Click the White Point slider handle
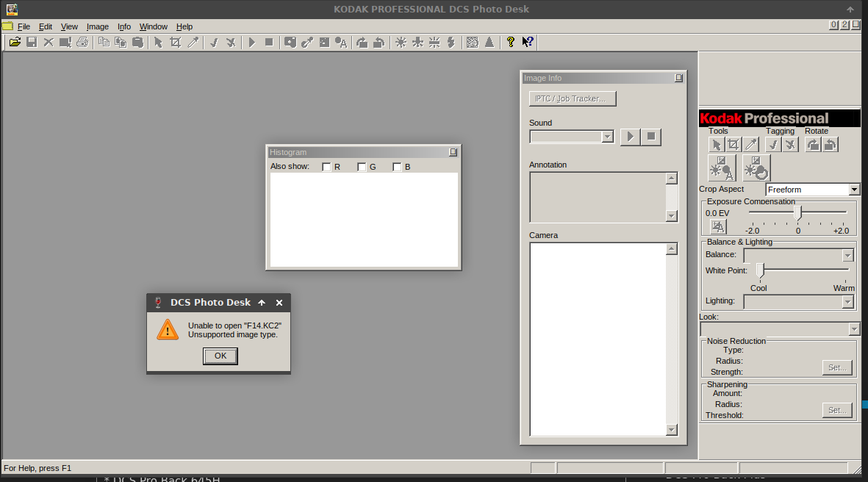This screenshot has height=482, width=868. (761, 270)
